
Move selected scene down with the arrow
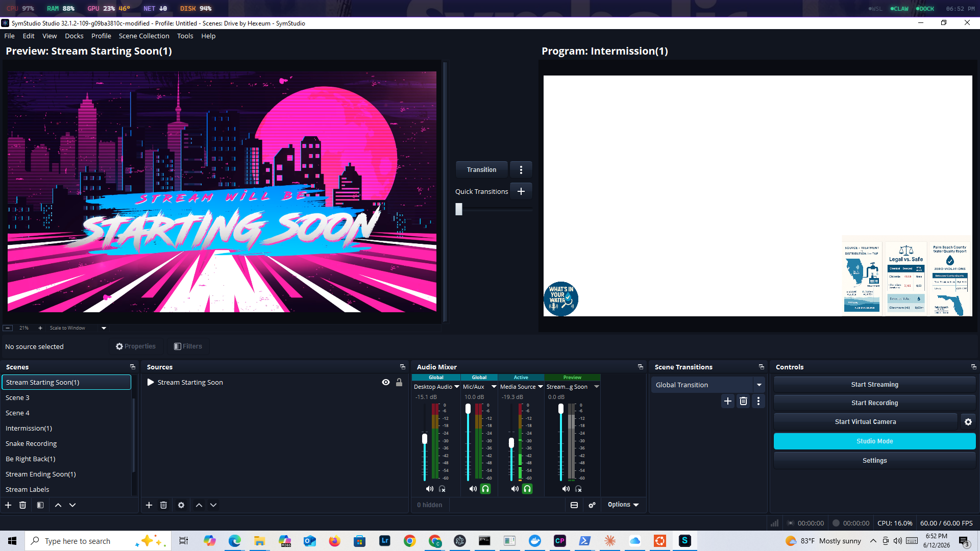tap(72, 505)
